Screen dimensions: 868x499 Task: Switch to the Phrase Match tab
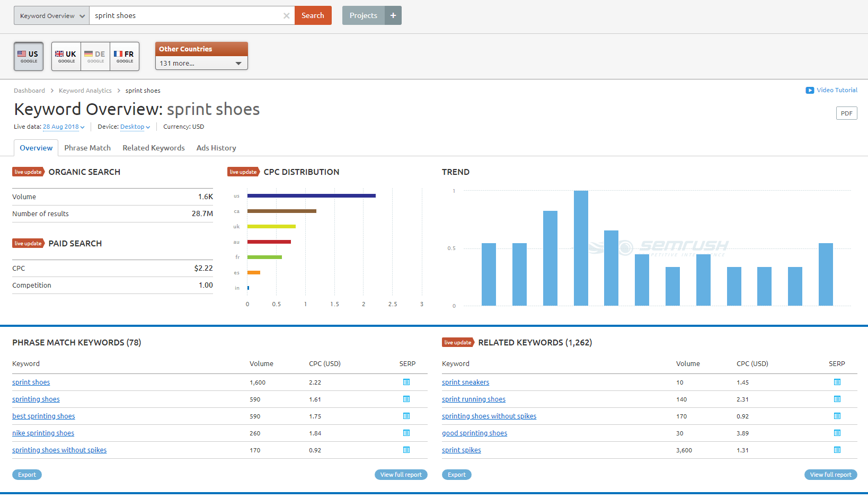coord(87,148)
